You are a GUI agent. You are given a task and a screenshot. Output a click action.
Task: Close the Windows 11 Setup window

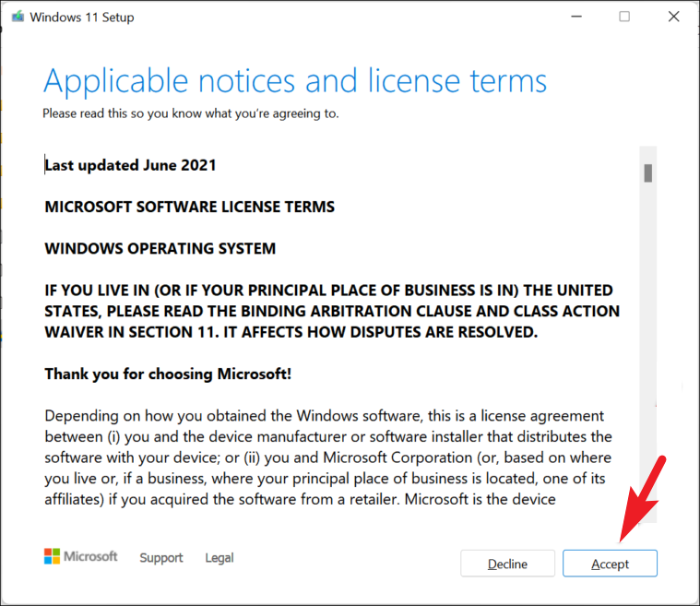click(x=673, y=17)
